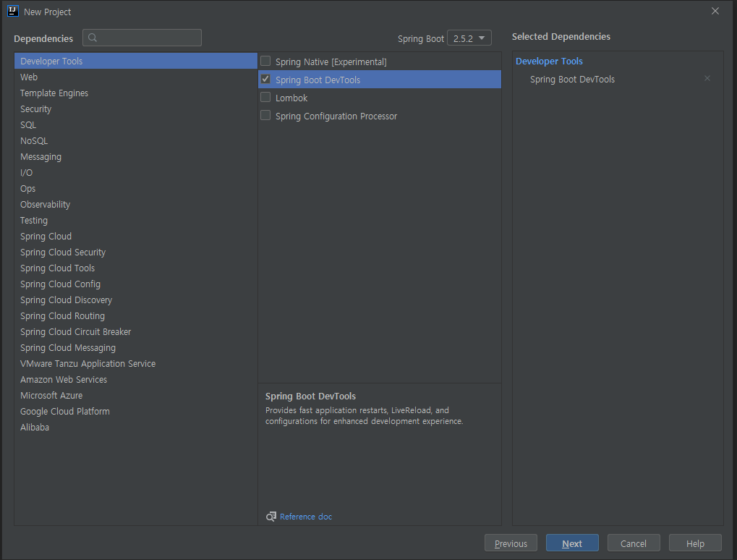Open the Messaging category
Image resolution: width=737 pixels, height=560 pixels.
pyautogui.click(x=136, y=157)
